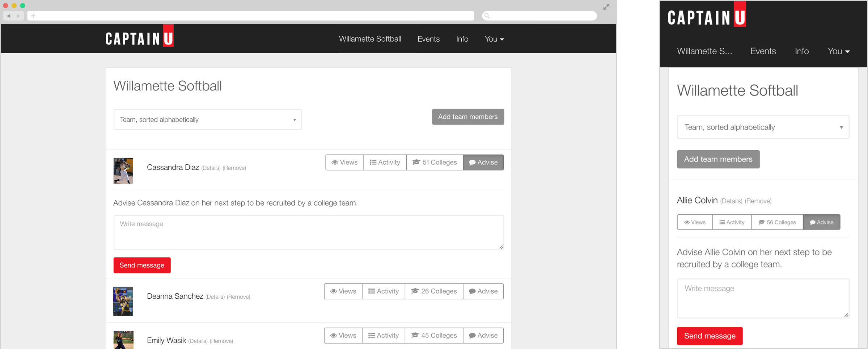This screenshot has height=349, width=868.
Task: Open Advise for Emily Wasik
Action: tap(483, 335)
